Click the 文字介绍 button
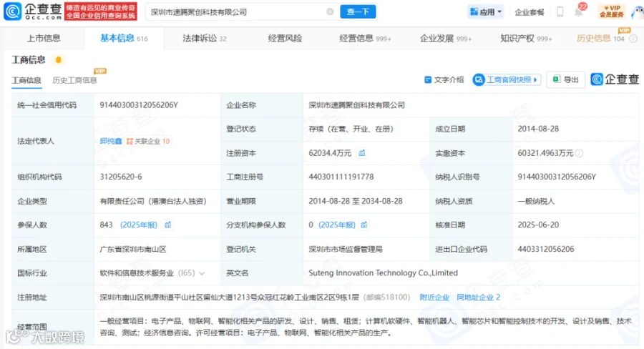The height and width of the screenshot is (349, 644). click(444, 79)
